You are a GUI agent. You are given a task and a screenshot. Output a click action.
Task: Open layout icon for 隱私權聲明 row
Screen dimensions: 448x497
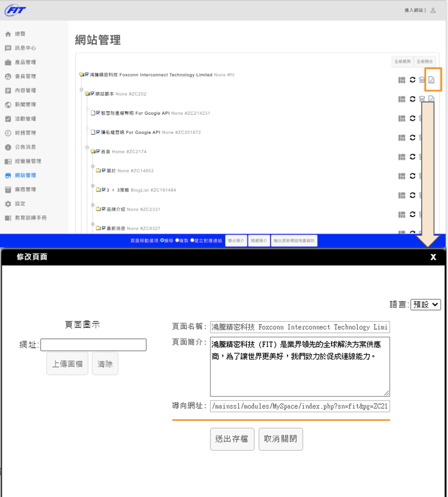pyautogui.click(x=402, y=138)
